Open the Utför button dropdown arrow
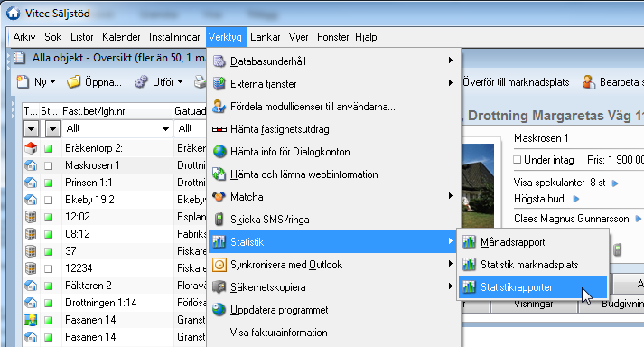The image size is (644, 347). click(180, 82)
